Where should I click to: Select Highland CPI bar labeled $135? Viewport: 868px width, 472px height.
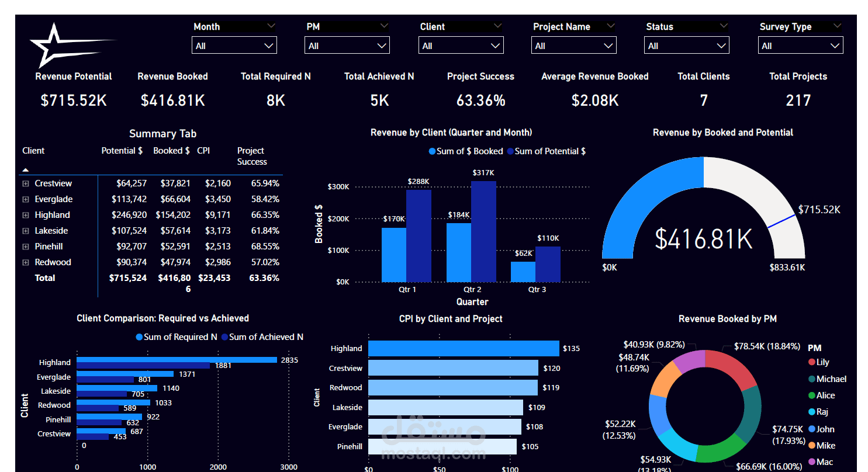point(464,349)
